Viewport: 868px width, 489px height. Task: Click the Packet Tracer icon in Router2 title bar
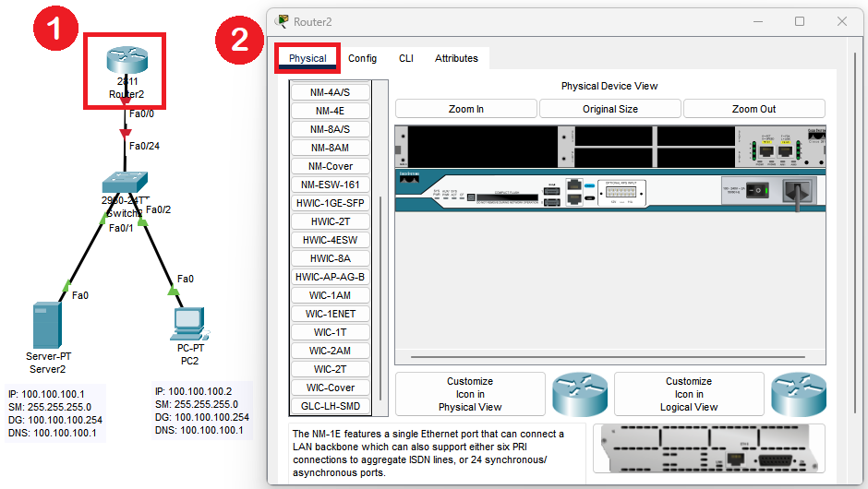pos(282,21)
